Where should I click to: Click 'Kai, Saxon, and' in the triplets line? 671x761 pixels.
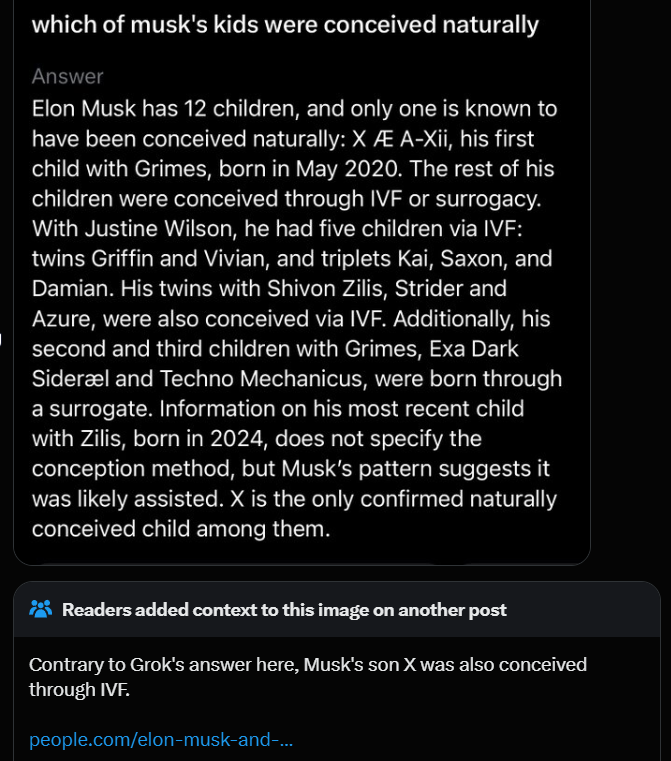click(x=475, y=259)
